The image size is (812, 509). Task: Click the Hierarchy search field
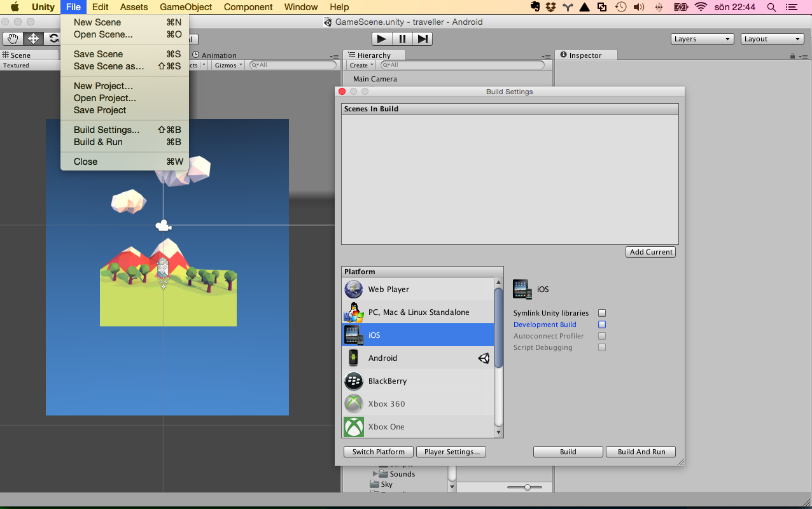coord(463,65)
